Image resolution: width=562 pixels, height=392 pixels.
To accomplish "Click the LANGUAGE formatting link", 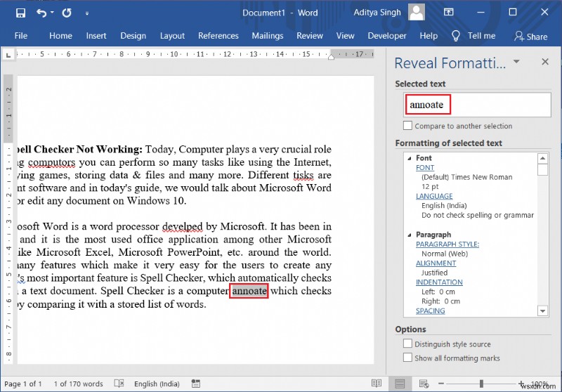I will tap(434, 196).
